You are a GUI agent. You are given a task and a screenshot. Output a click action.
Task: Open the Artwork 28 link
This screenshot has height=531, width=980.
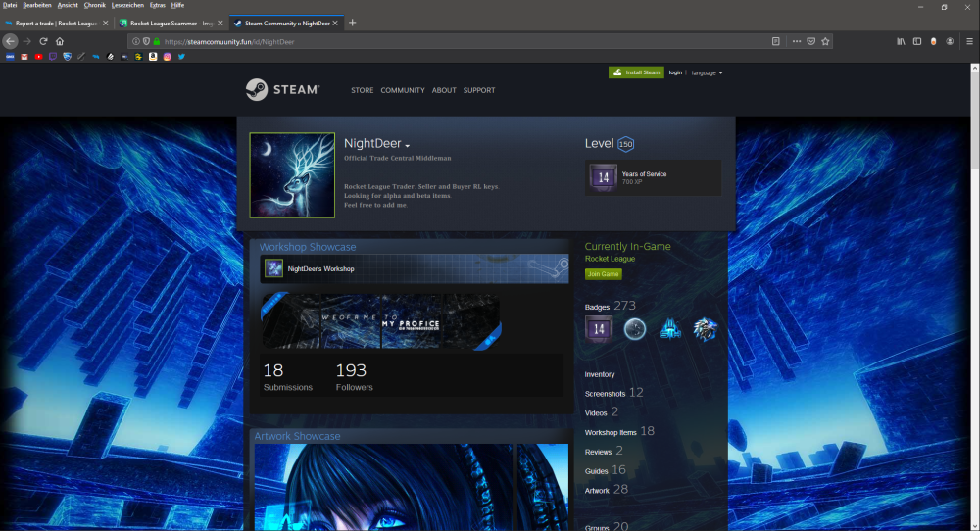pyautogui.click(x=607, y=489)
